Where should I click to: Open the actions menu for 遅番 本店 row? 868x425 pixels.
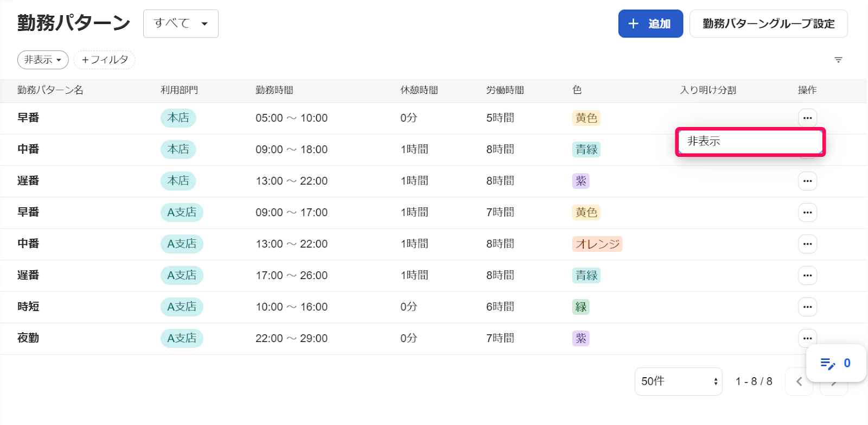click(x=807, y=181)
